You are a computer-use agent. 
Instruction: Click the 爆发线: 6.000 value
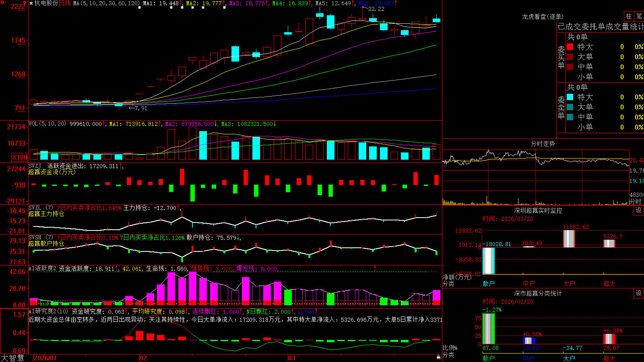(x=257, y=269)
